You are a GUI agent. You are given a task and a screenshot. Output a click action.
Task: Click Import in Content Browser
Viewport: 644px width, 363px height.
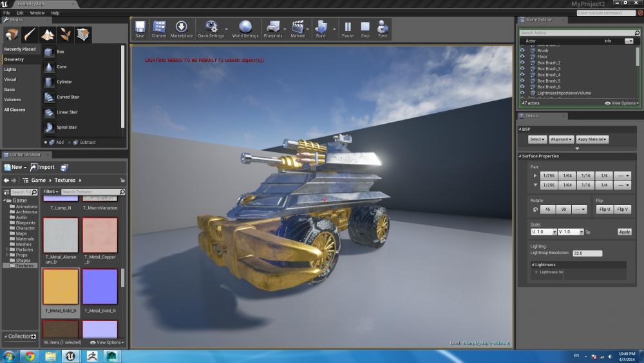coord(43,168)
